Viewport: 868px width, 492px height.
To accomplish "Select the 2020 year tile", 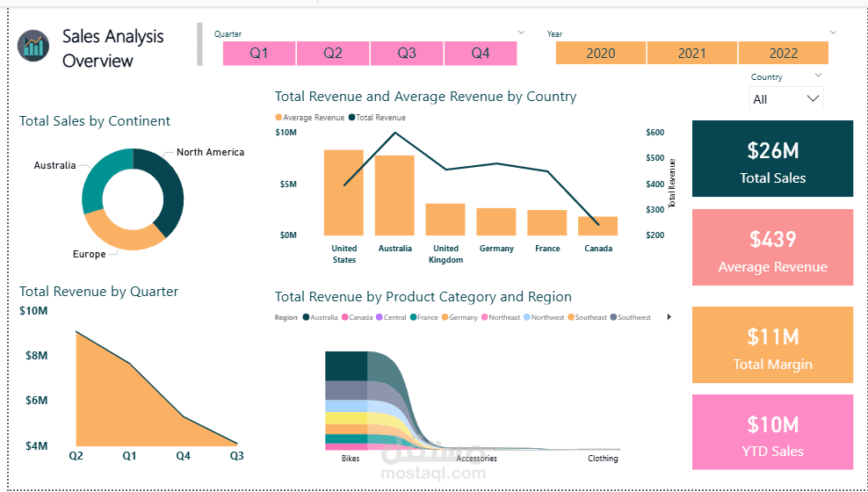I will 601,53.
